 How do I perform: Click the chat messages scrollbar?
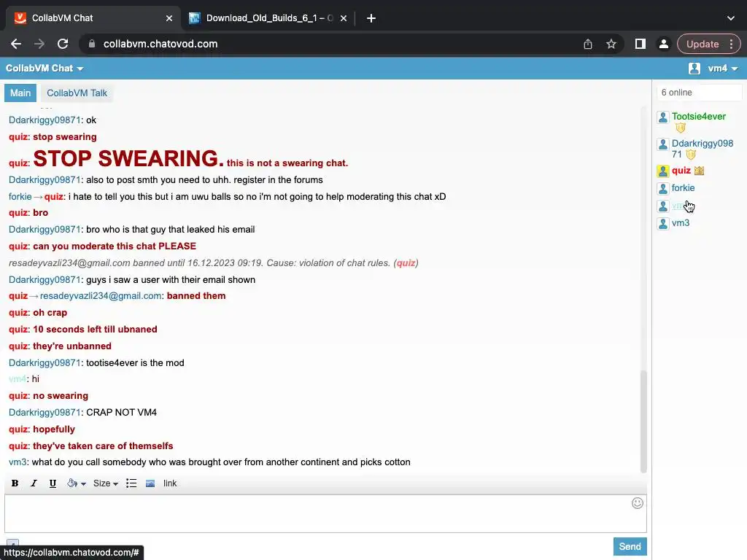click(x=643, y=421)
